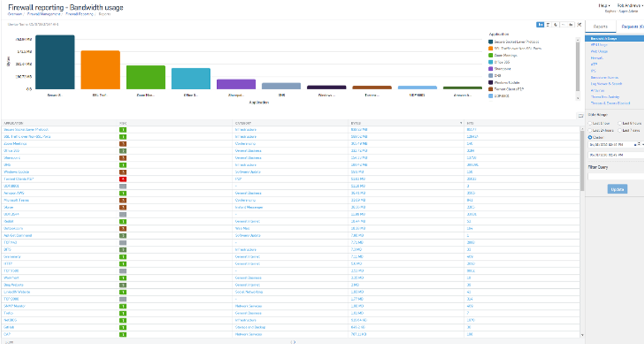Screen dimensions: 644x344
Task: Open Windows Update application link
Action: tap(16, 172)
